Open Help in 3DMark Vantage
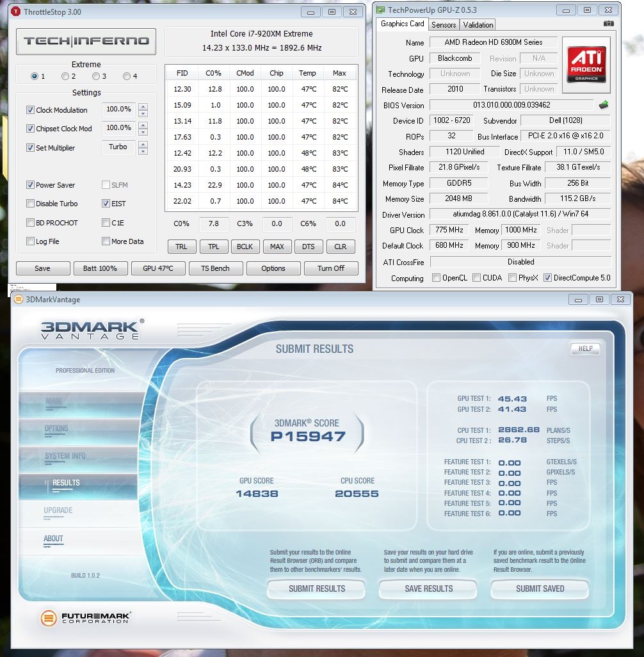The image size is (644, 657). [585, 348]
